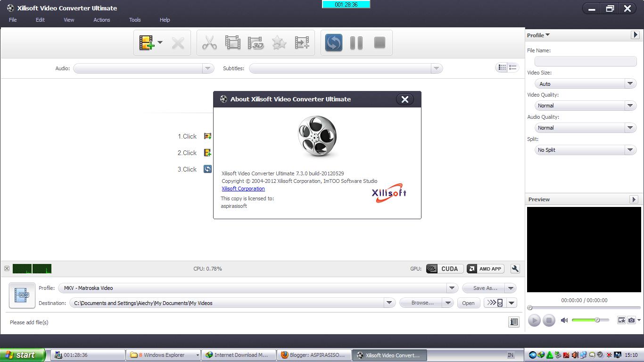Open the Tools menu
This screenshot has width=644, height=362.
pyautogui.click(x=135, y=20)
